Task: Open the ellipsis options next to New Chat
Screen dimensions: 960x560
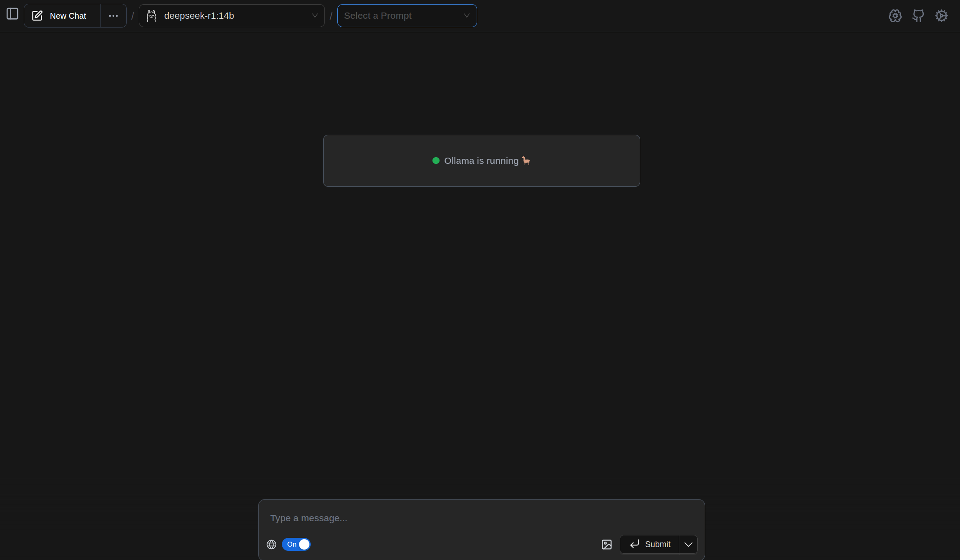Action: [113, 15]
